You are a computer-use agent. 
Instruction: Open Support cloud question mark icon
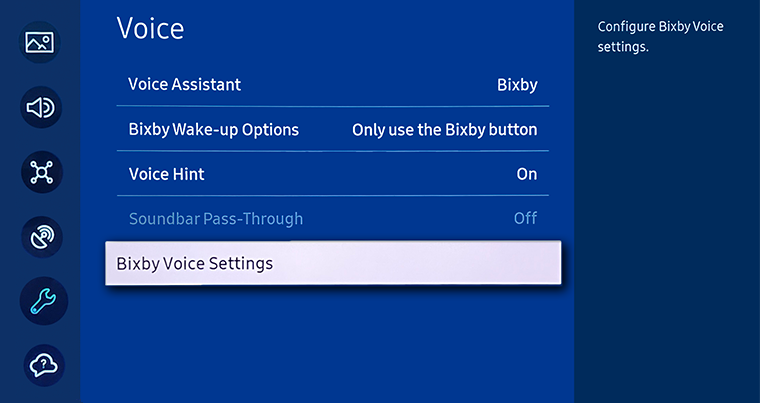[x=44, y=365]
